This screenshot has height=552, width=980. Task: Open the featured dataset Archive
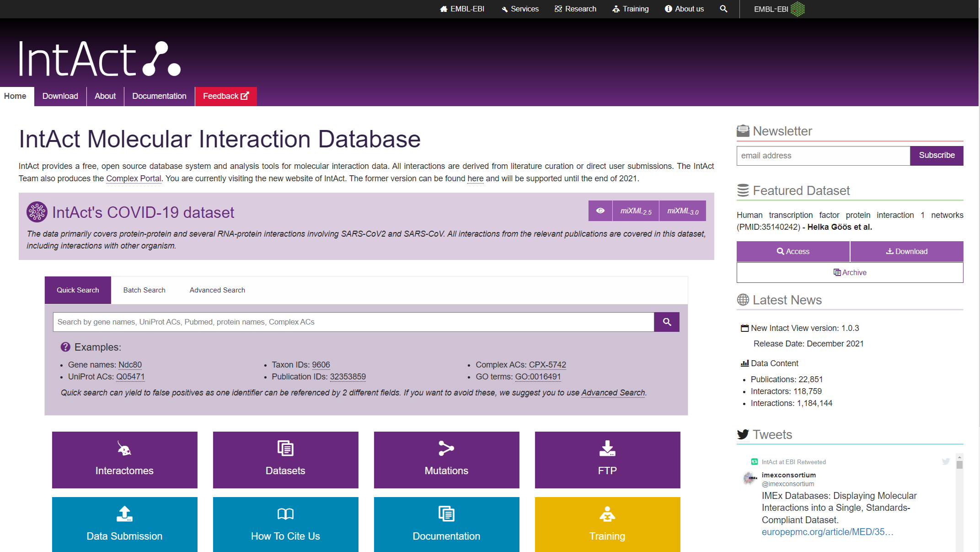point(850,272)
